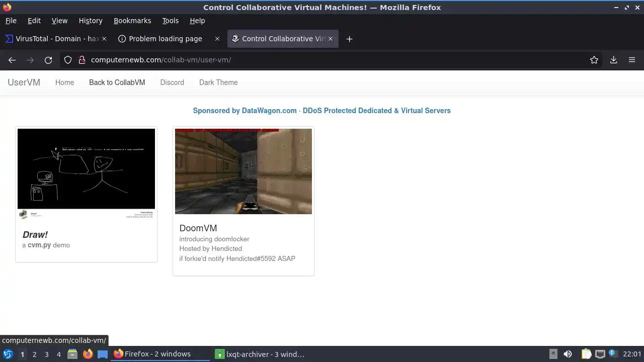
Task: Open the update notifier tray icon
Action: (x=613, y=354)
